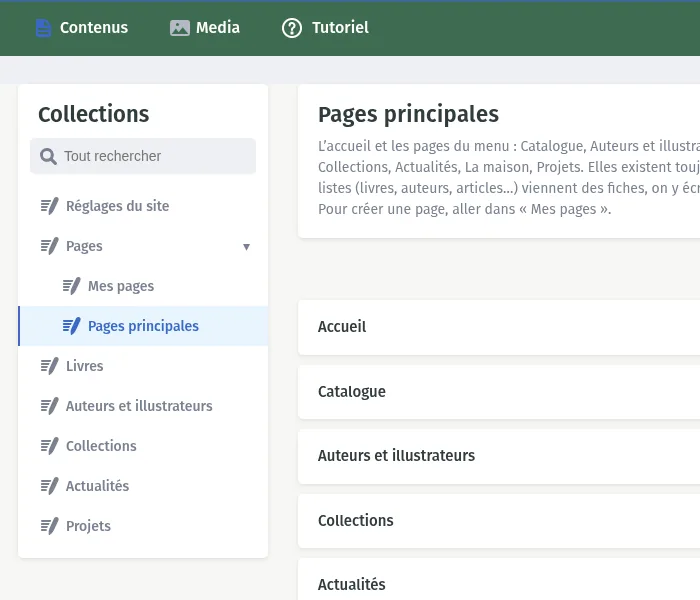Screen dimensions: 700x600
Task: Open the Projets collection
Action: pos(143,526)
